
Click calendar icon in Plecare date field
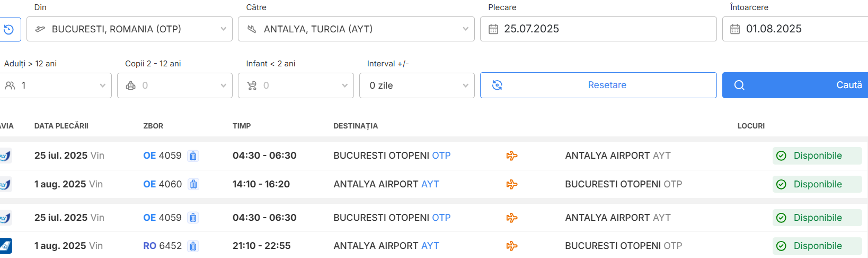(493, 29)
